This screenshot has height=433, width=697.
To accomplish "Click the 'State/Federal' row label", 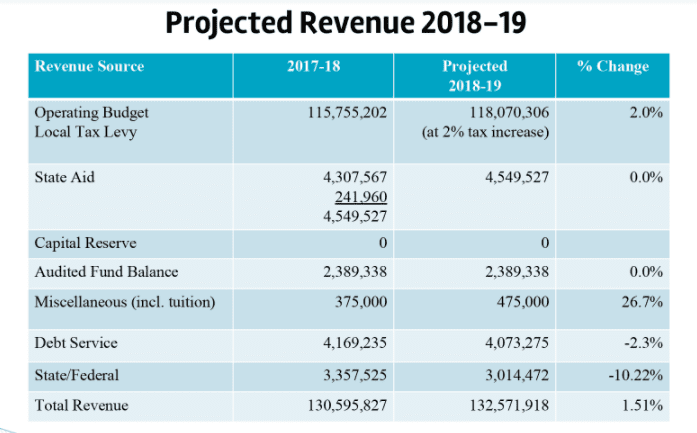I will [x=77, y=375].
